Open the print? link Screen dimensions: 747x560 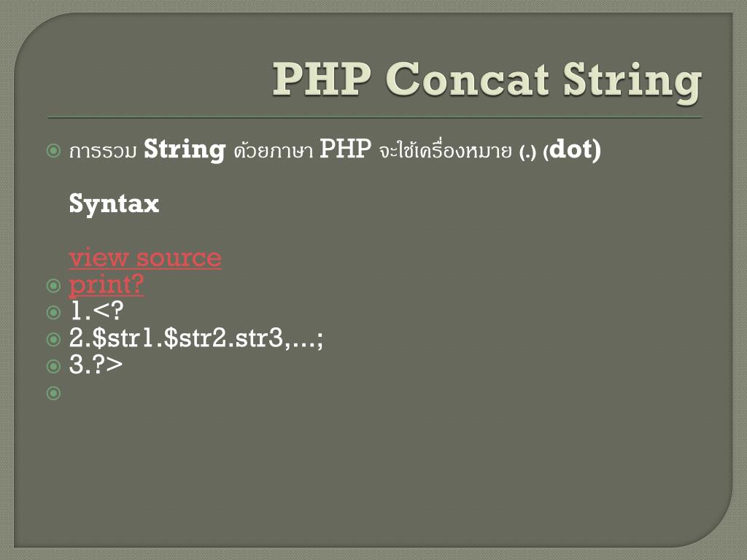point(107,286)
